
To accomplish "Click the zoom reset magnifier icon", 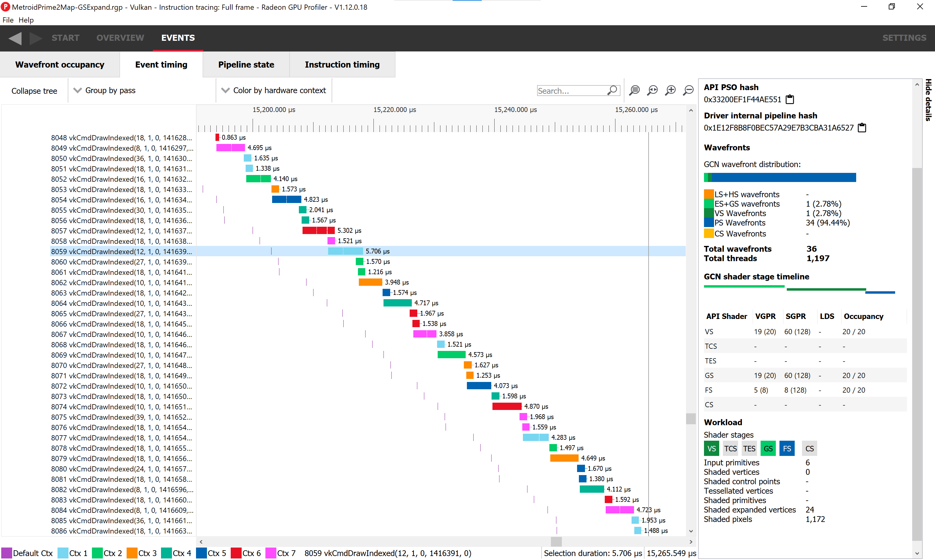I will [x=652, y=90].
